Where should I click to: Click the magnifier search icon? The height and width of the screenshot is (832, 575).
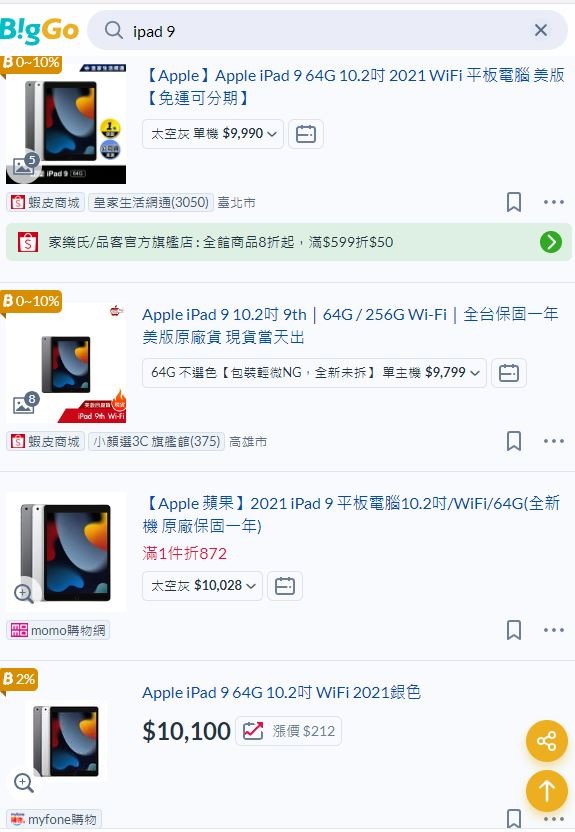[x=114, y=30]
